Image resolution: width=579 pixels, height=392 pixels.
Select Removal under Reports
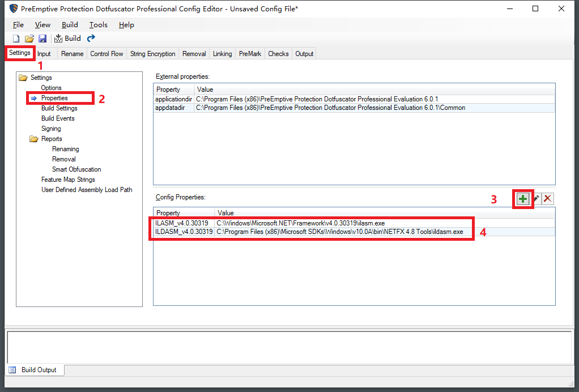point(64,159)
